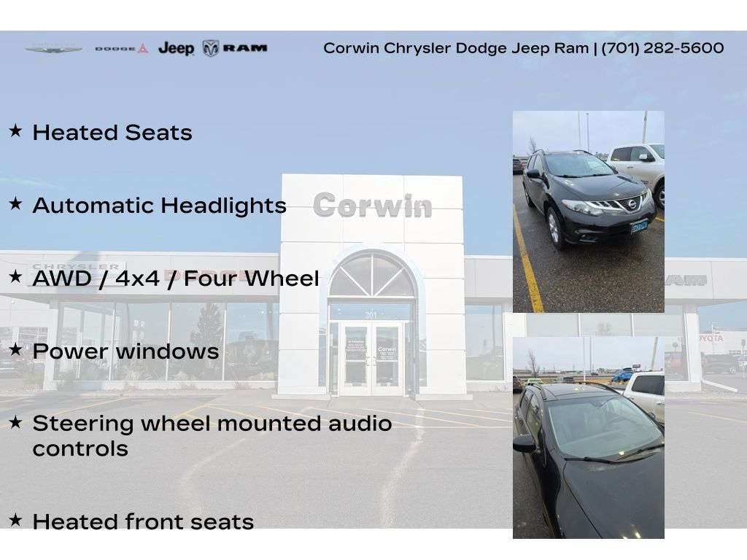
Task: Click the Corwin sign on the building
Action: pos(372,206)
